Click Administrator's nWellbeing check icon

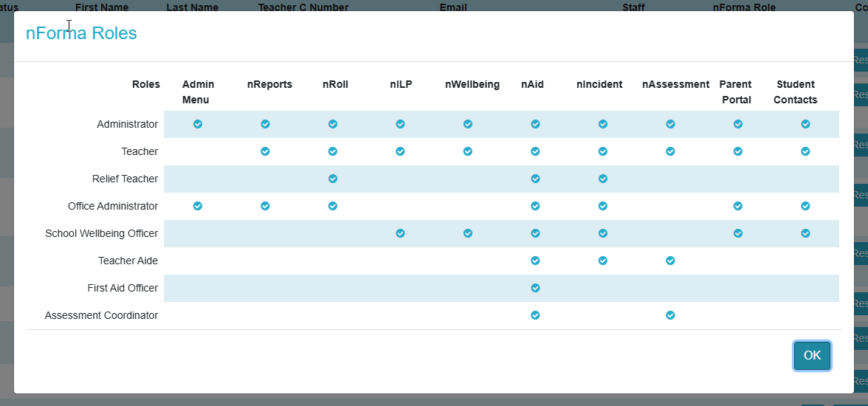click(468, 124)
